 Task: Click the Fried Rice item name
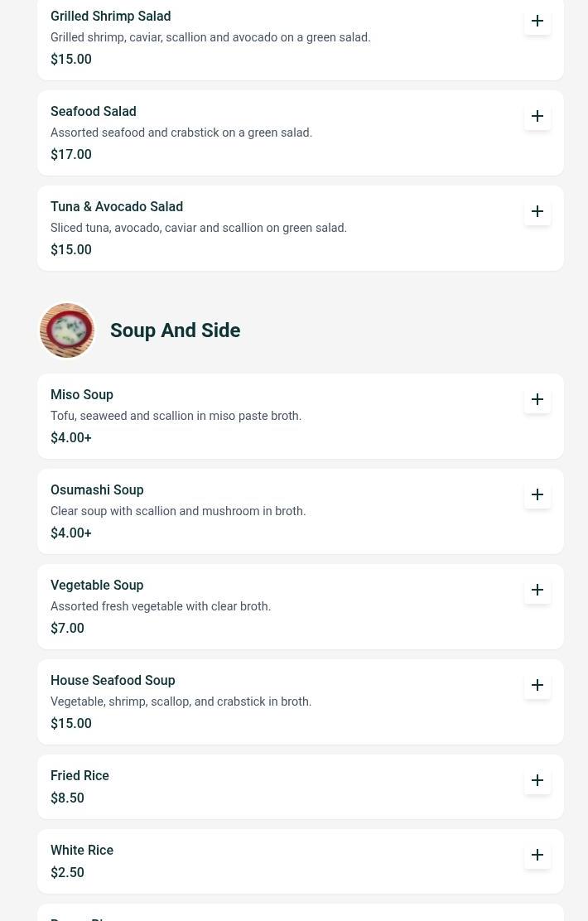click(x=80, y=776)
